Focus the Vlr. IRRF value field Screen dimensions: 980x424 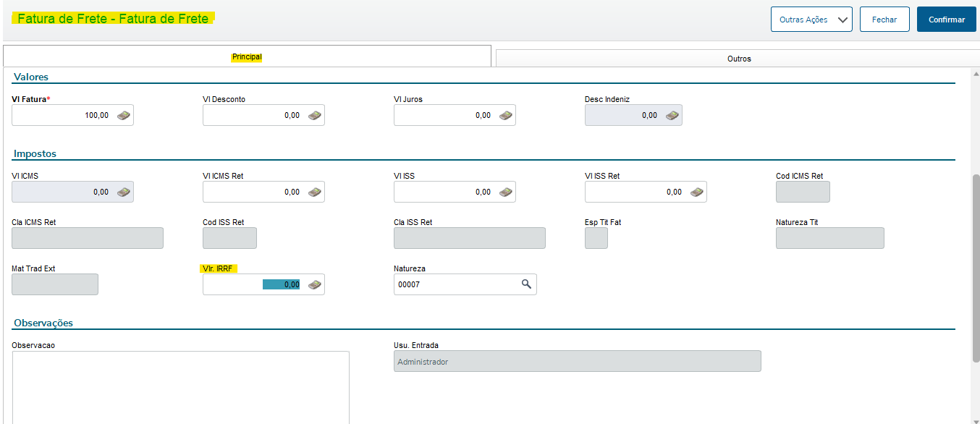[x=263, y=284]
